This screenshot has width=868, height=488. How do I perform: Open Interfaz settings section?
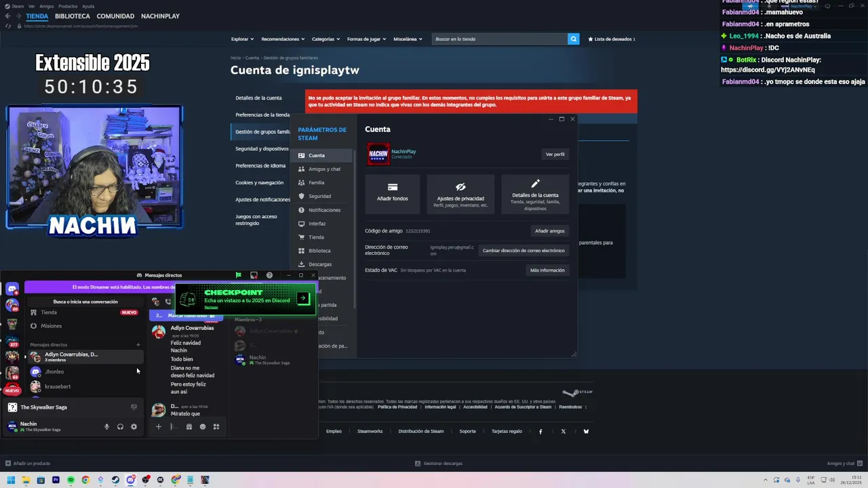click(x=322, y=223)
